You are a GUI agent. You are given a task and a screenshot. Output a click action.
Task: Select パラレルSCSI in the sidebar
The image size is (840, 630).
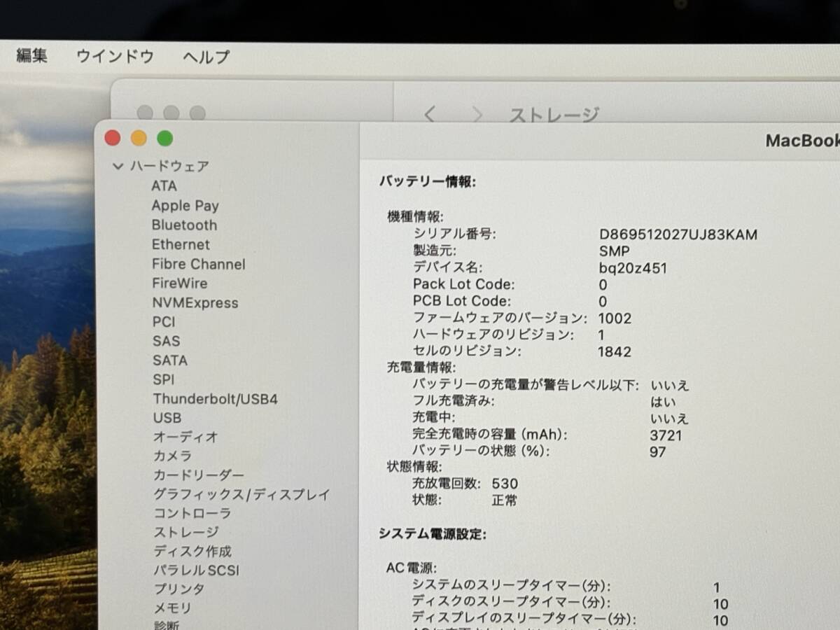[x=197, y=570]
